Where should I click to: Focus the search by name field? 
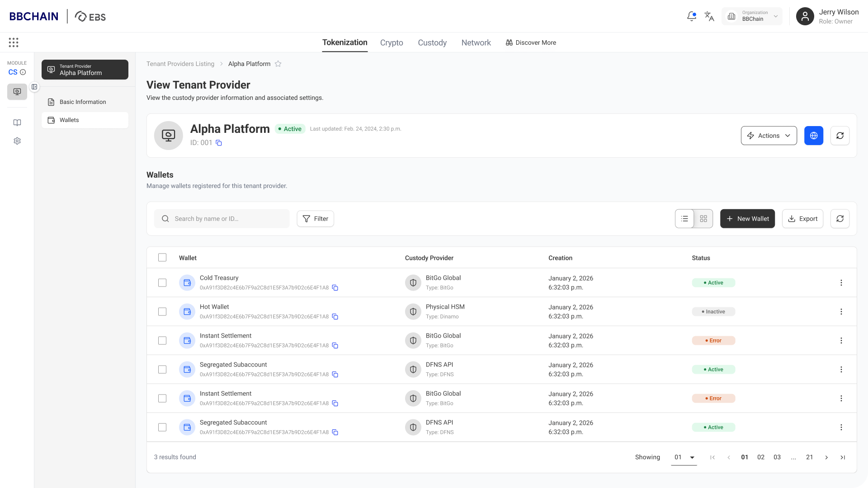222,219
